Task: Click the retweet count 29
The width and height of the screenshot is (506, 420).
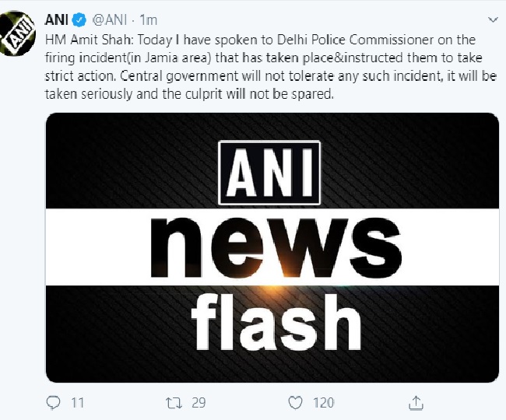Action: pyautogui.click(x=199, y=402)
